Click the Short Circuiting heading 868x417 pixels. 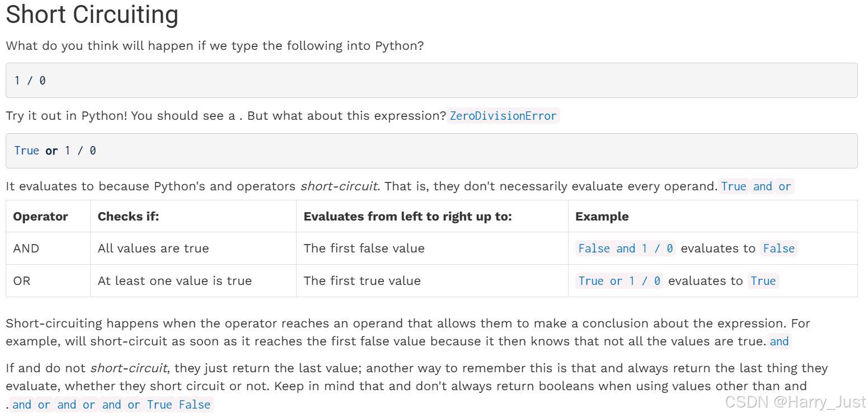(92, 15)
